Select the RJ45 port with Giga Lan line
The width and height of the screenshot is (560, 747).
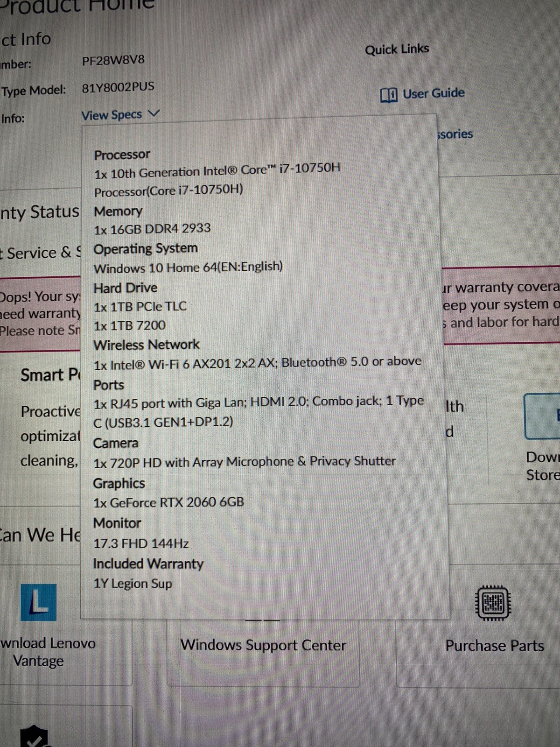click(259, 412)
